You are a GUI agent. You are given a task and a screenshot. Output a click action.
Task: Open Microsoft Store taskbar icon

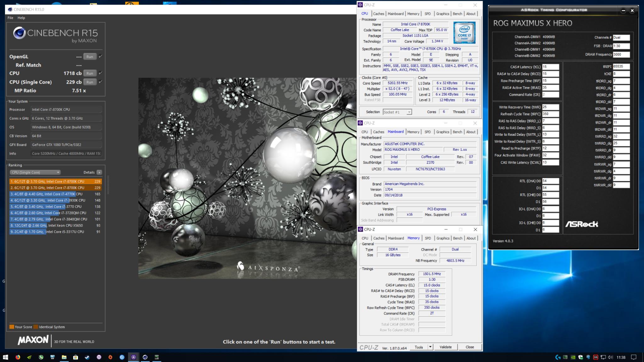click(75, 357)
